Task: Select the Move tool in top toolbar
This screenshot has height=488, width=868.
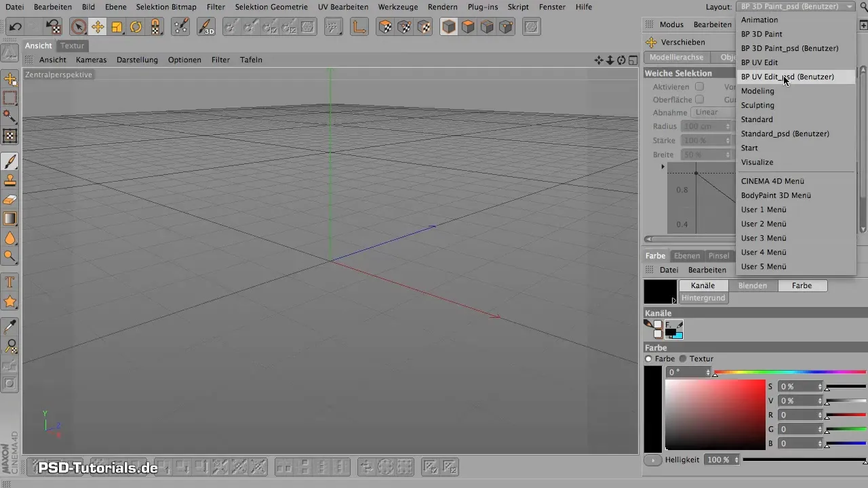Action: click(98, 27)
